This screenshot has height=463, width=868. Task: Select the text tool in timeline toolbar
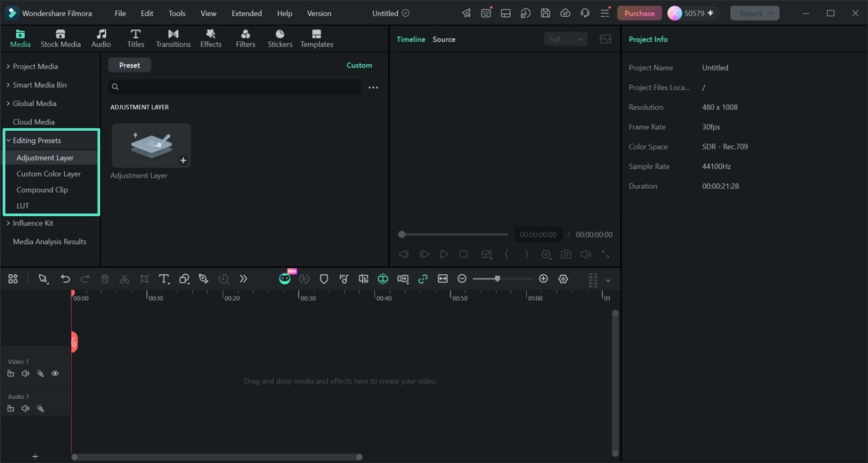pyautogui.click(x=164, y=279)
